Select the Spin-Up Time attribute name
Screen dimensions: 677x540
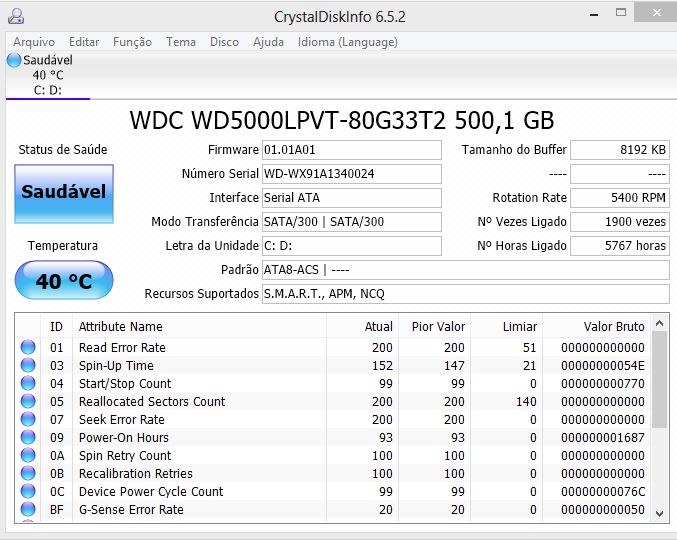[x=116, y=366]
